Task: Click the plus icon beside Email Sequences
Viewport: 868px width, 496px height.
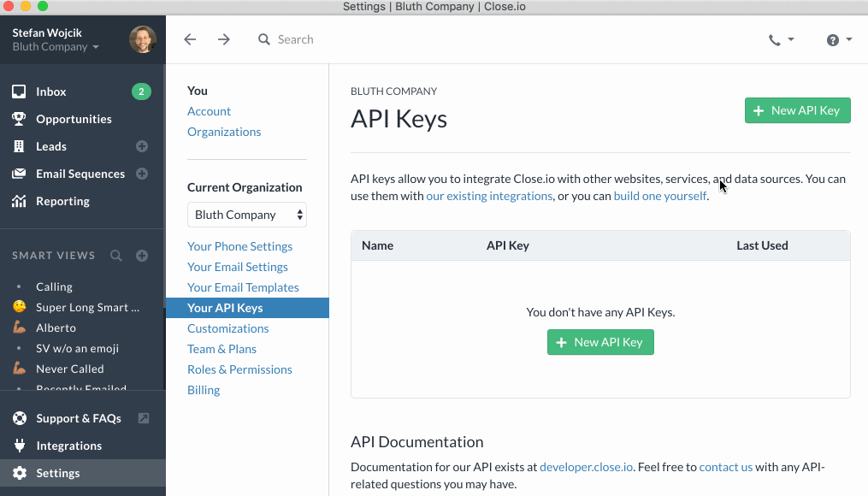Action: click(144, 174)
